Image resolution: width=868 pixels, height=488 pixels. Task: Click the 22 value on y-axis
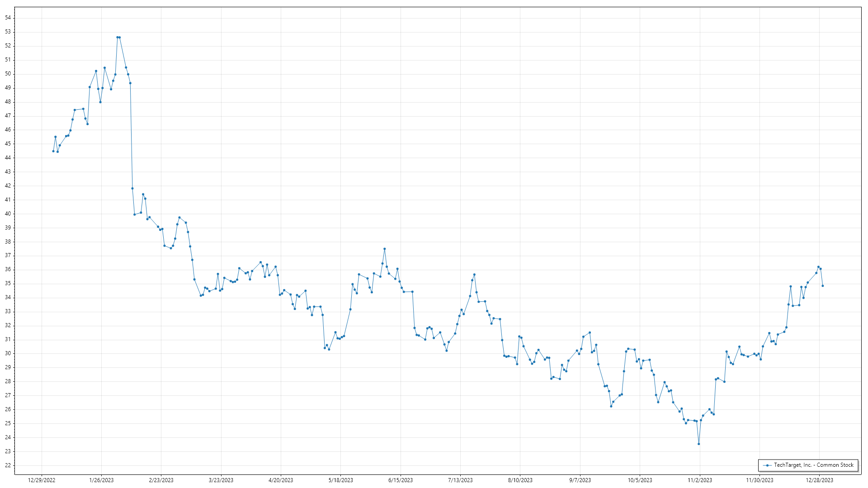8,465
